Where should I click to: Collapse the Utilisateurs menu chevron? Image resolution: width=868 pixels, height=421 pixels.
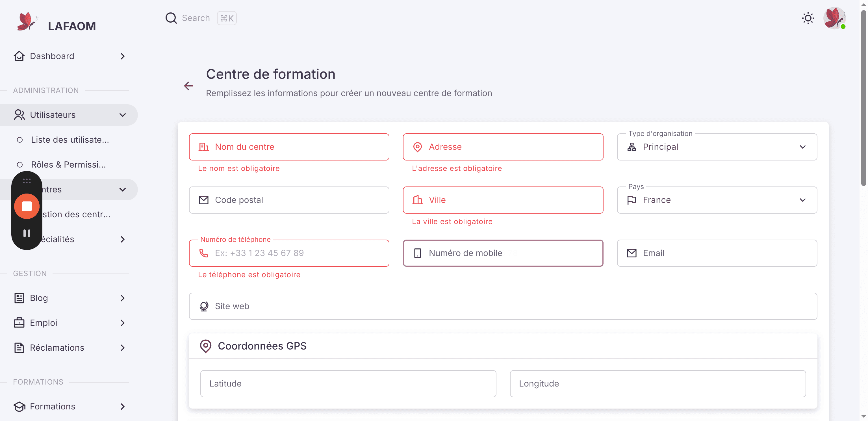point(123,115)
